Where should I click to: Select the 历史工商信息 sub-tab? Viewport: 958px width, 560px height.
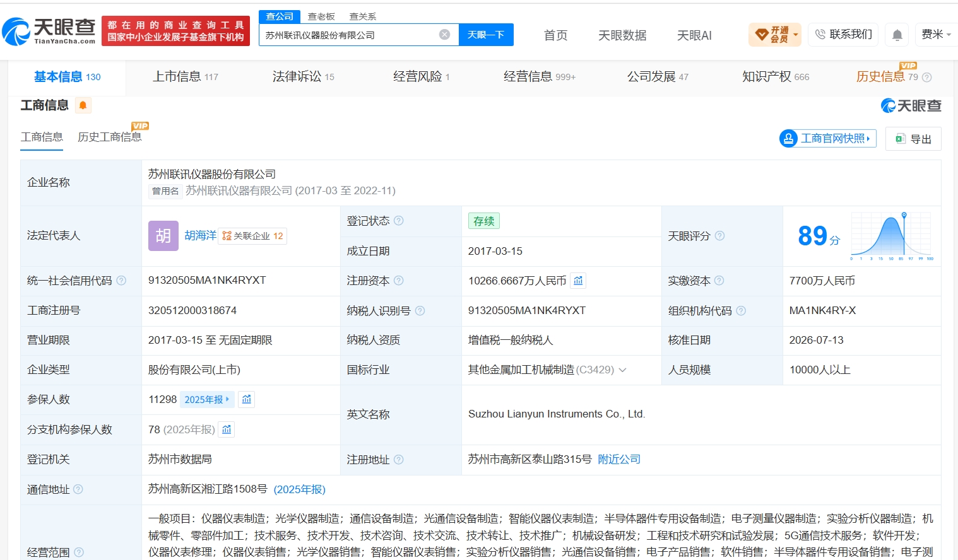pos(110,137)
